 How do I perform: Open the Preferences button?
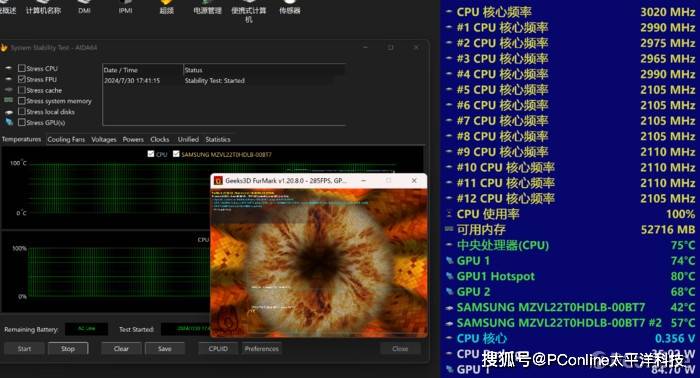coord(262,349)
